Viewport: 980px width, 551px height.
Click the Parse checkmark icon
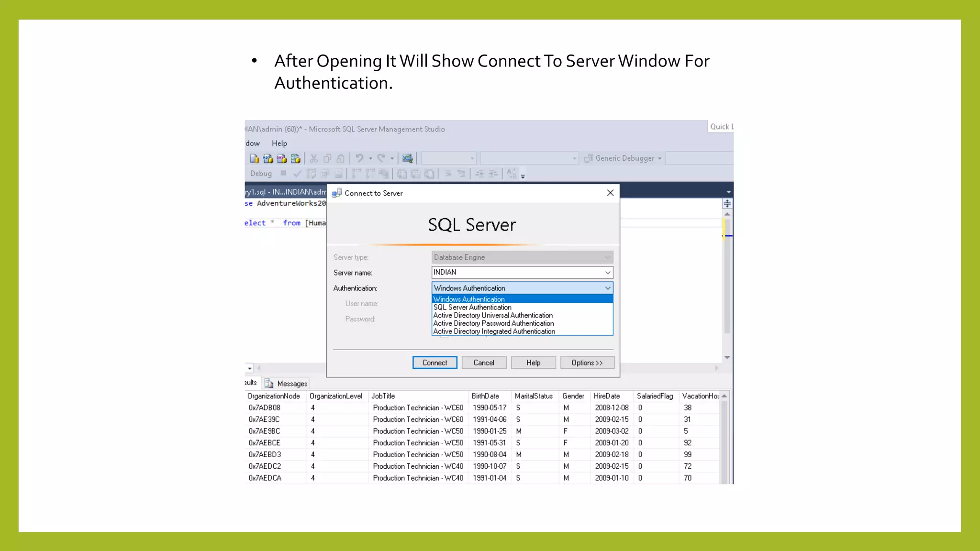click(x=297, y=174)
